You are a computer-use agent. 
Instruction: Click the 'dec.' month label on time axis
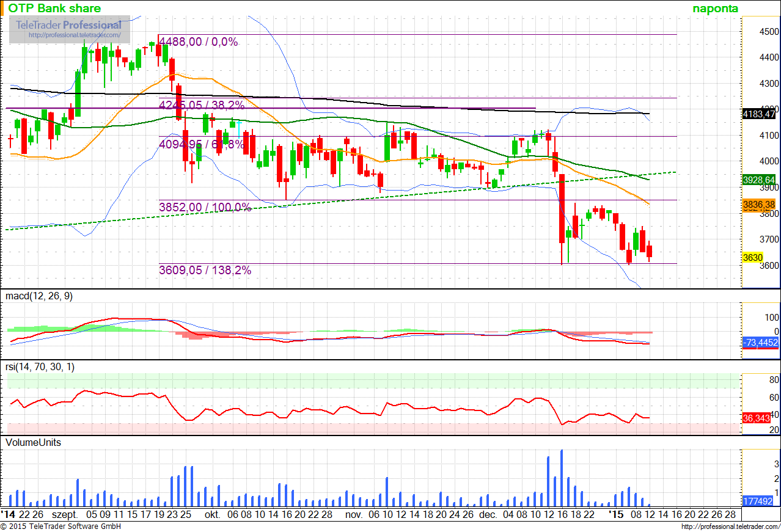(488, 516)
